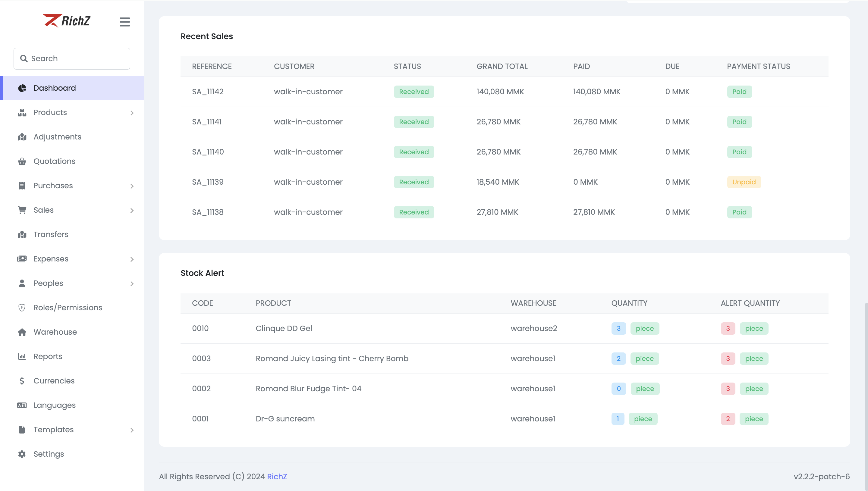Click the warehouse2 cell
The height and width of the screenshot is (491, 868).
534,328
